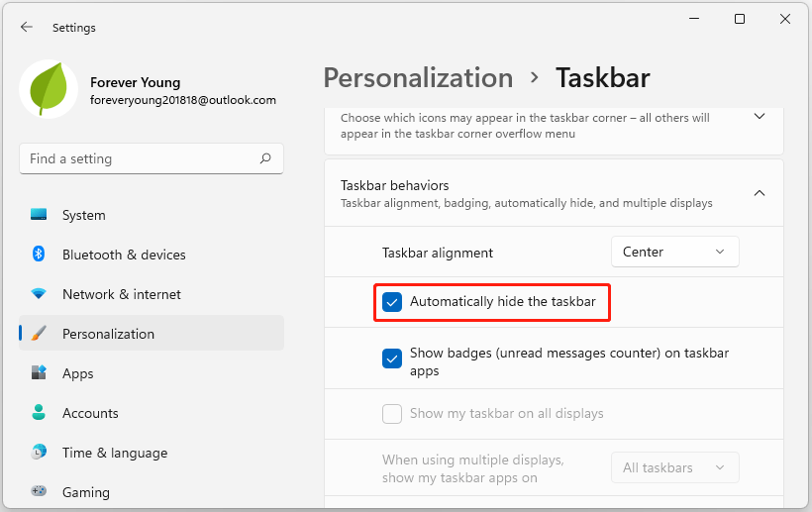Minimize the Settings window

point(694,19)
